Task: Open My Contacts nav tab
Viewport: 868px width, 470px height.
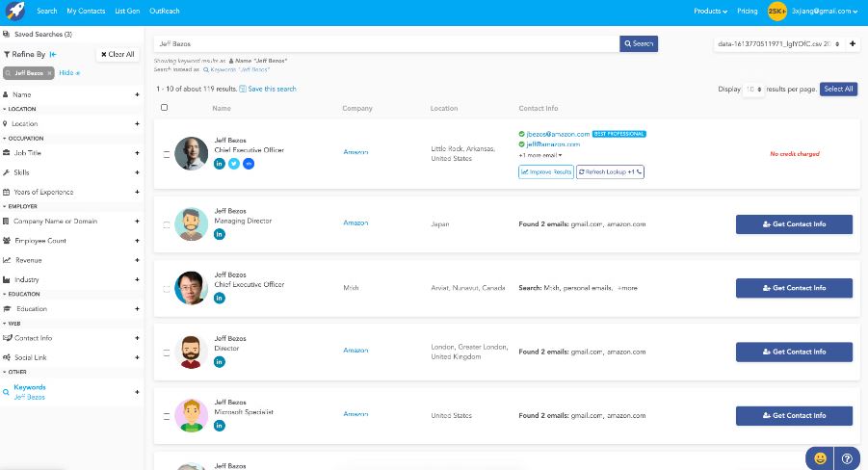Action: point(86,11)
